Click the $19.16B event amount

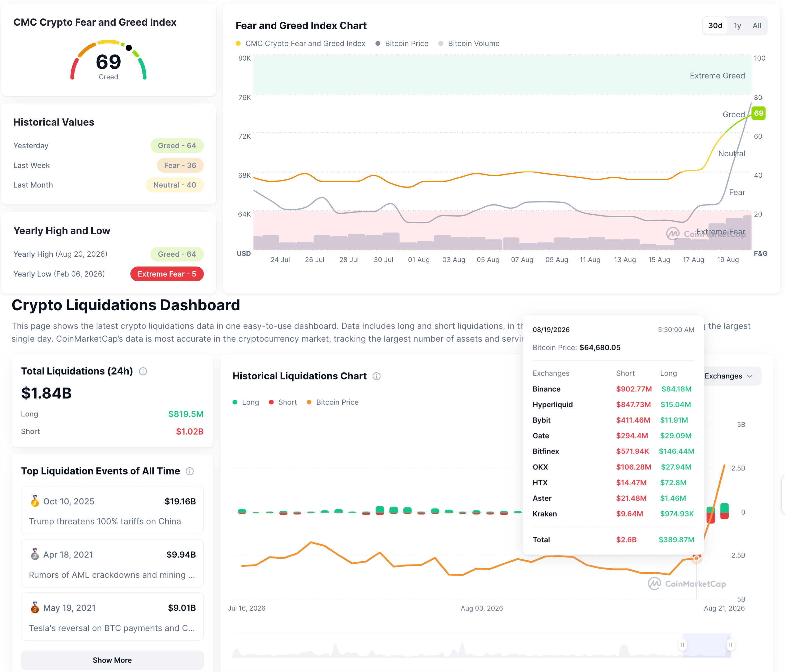tap(180, 501)
